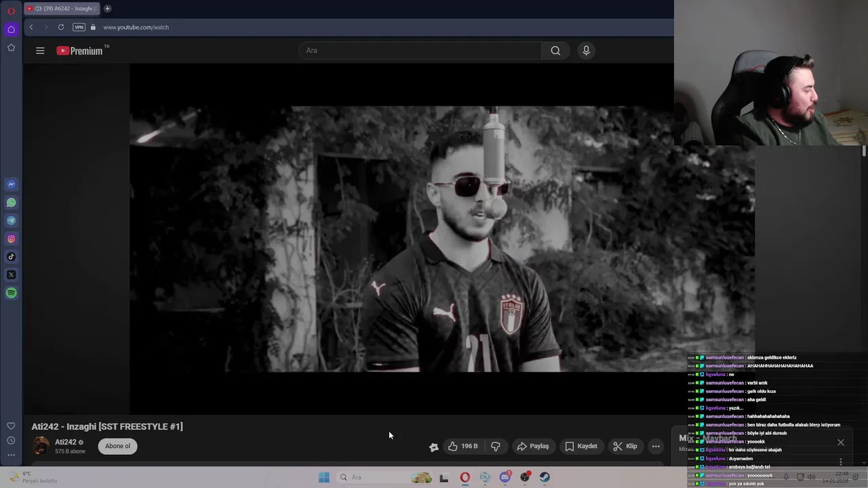Open a new browser tab with plus button
The height and width of the screenshot is (488, 868).
[107, 9]
